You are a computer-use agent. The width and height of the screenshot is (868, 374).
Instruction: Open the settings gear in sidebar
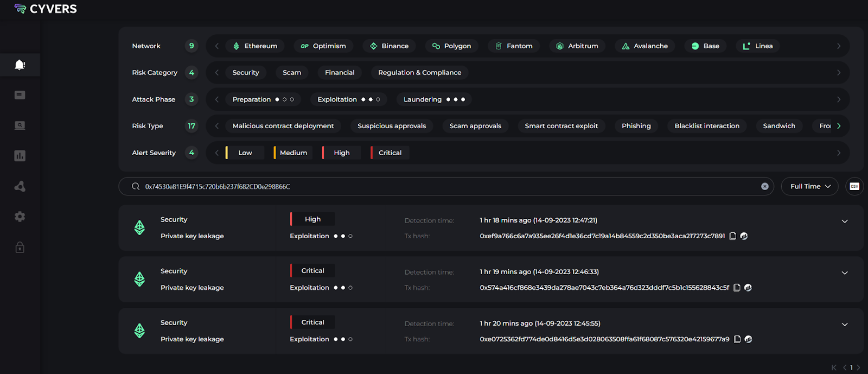point(20,217)
